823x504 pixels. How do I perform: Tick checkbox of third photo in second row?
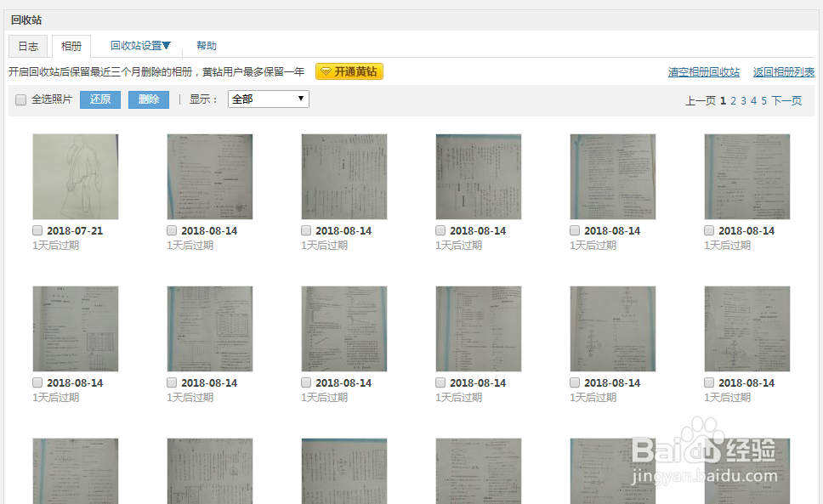(306, 382)
